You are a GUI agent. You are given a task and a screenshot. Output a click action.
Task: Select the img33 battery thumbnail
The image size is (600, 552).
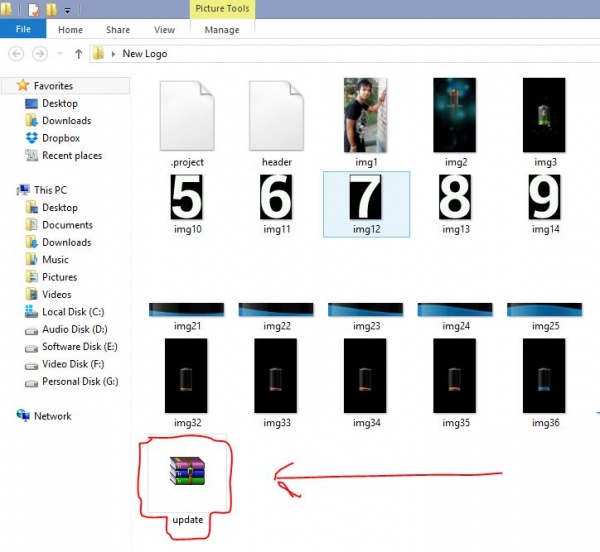coord(276,376)
